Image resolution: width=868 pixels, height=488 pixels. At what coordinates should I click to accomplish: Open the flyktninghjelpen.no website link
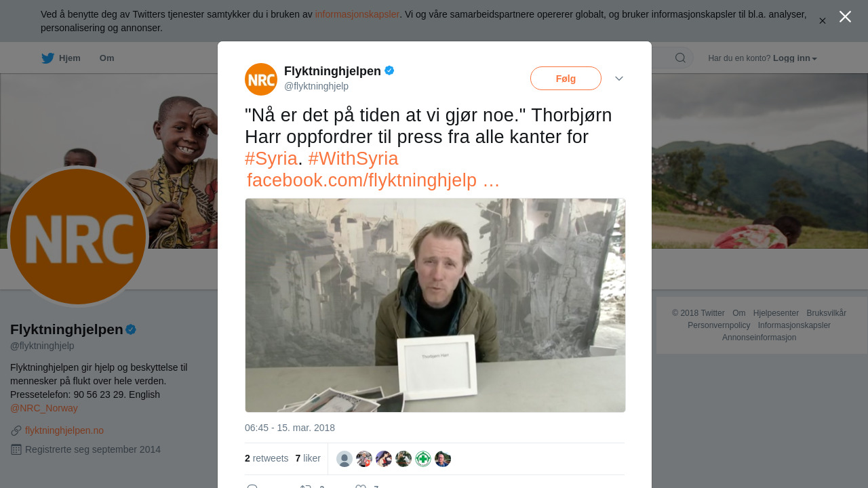click(64, 430)
